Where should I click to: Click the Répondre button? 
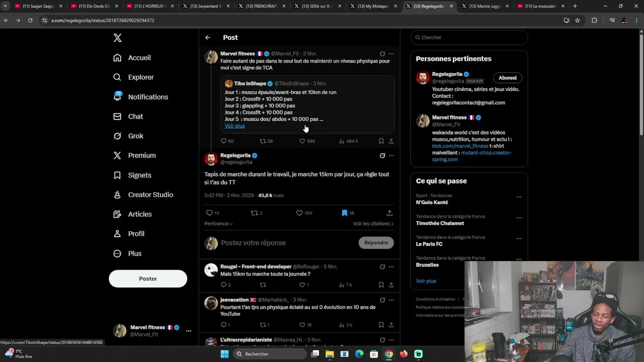pyautogui.click(x=376, y=243)
